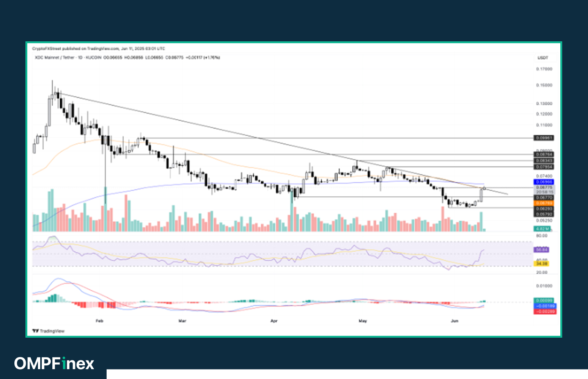The height and width of the screenshot is (379, 588).
Task: Click the current price 0.06775 countdown label
Action: 544,190
